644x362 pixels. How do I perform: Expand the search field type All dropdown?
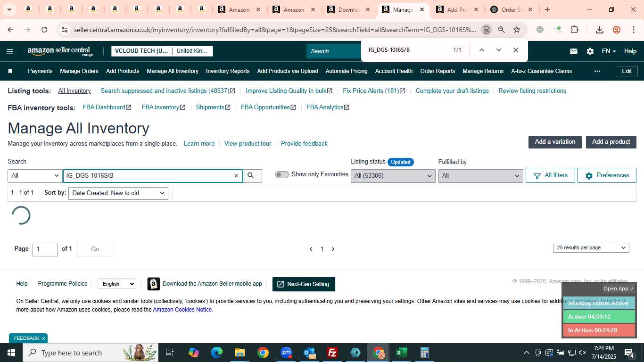pos(35,176)
